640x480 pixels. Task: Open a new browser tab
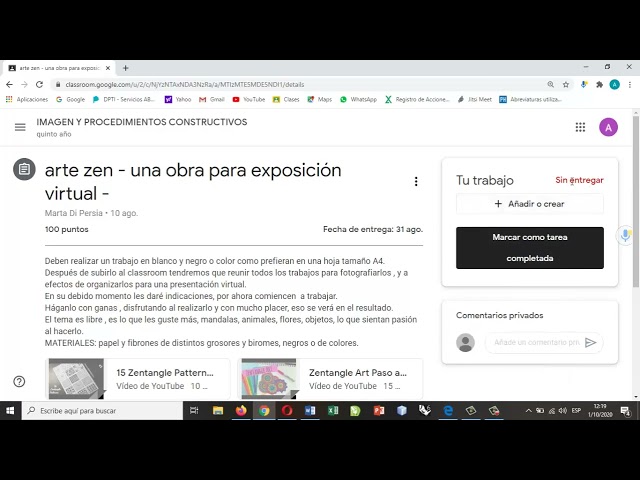click(x=126, y=68)
